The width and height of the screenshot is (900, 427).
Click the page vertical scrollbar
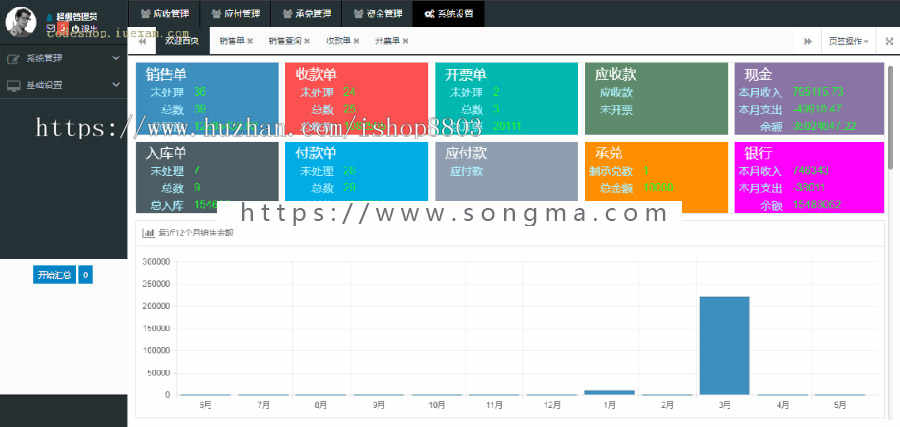point(890,118)
